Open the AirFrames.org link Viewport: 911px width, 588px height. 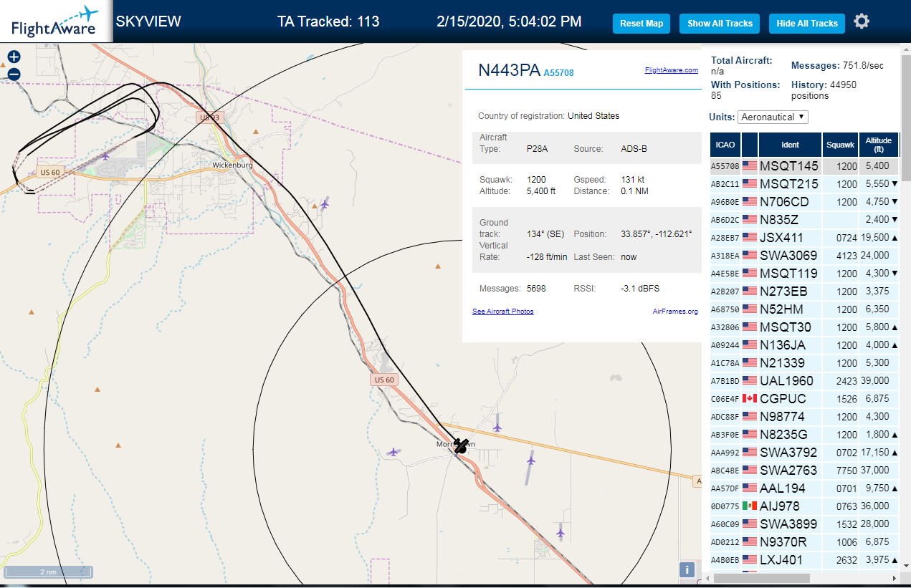pos(675,312)
